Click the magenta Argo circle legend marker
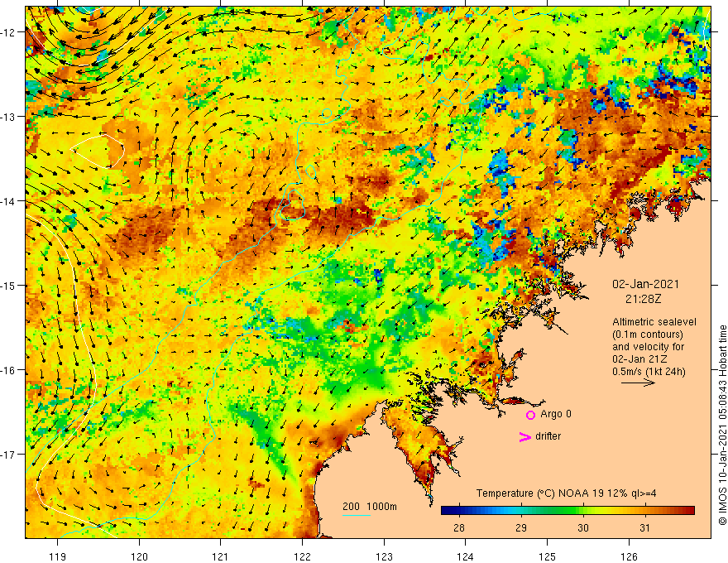Screen dimensions: 728x563 pos(530,415)
